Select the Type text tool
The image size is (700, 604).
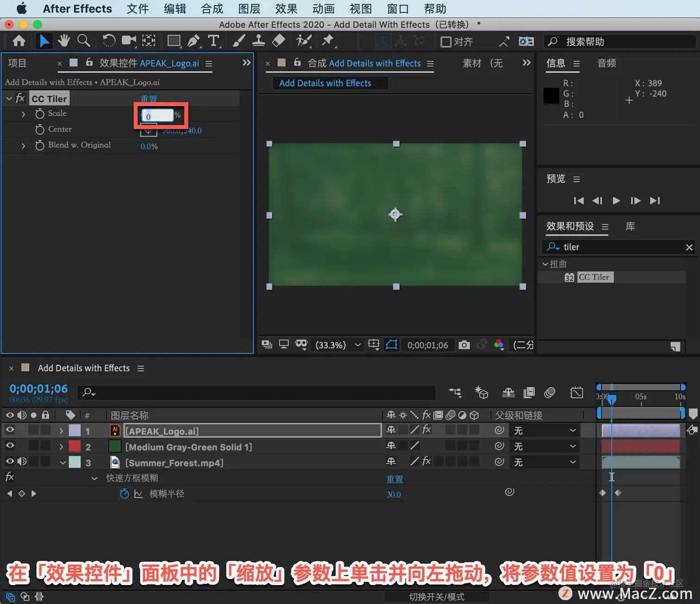213,41
